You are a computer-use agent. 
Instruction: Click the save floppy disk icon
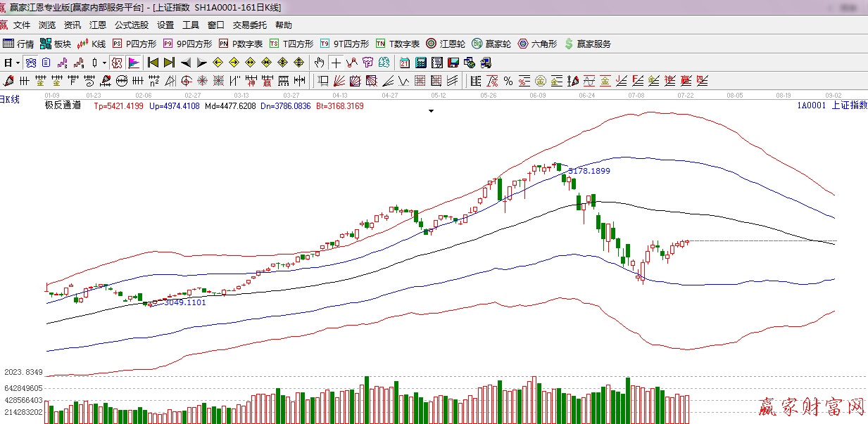[455, 63]
